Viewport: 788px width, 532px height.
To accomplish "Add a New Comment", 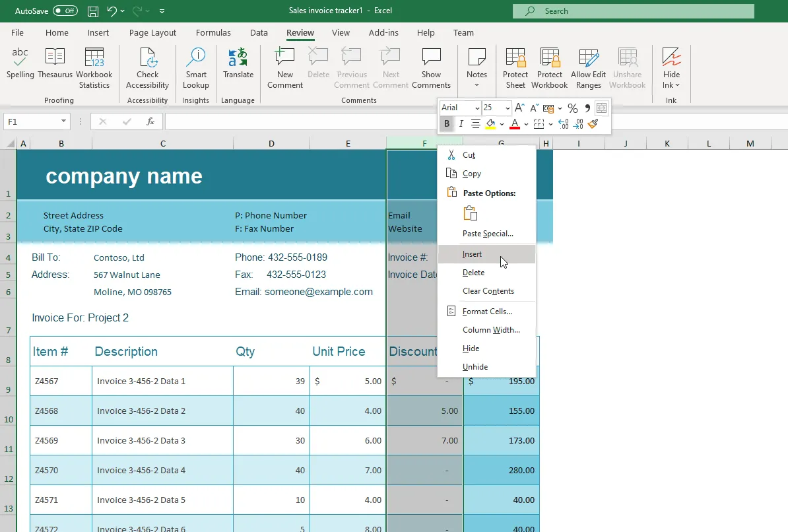I will [x=285, y=67].
